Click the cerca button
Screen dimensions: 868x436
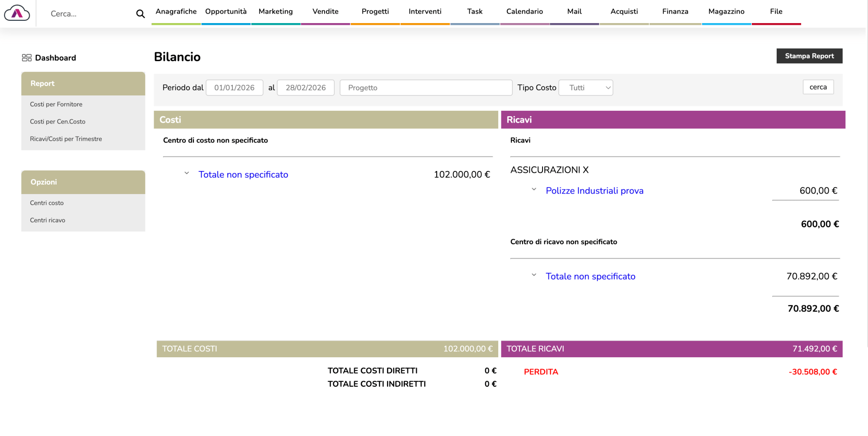[x=818, y=87]
